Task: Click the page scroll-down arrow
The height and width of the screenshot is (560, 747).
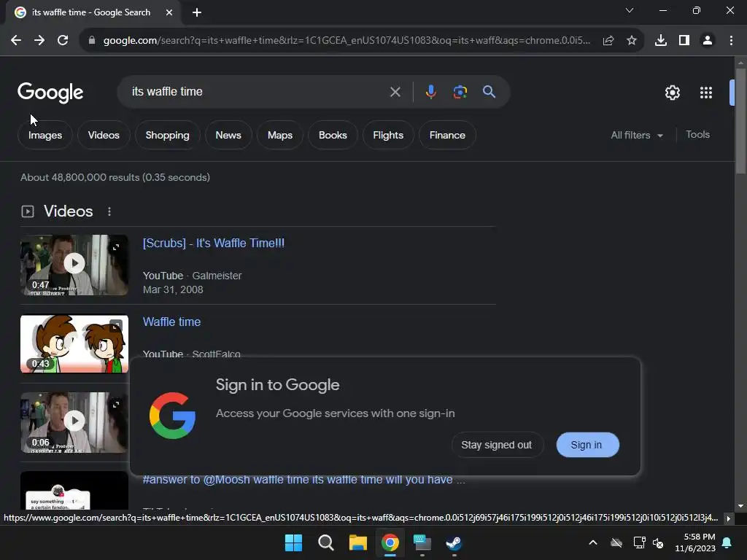Action: [740, 506]
